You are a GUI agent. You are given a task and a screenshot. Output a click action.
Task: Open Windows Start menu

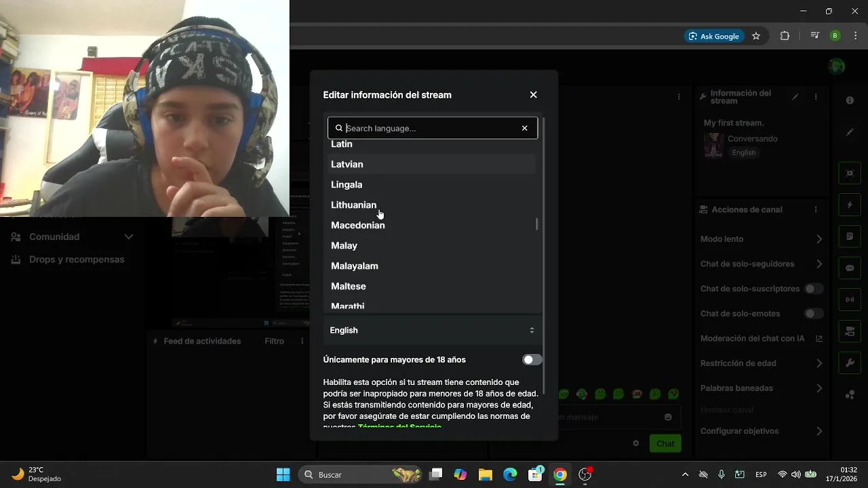(283, 474)
